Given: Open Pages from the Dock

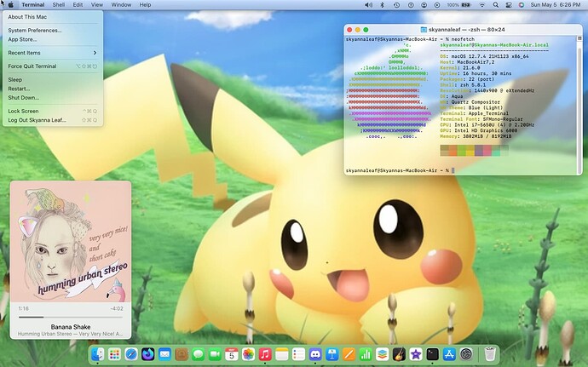Looking at the screenshot, I should point(349,354).
